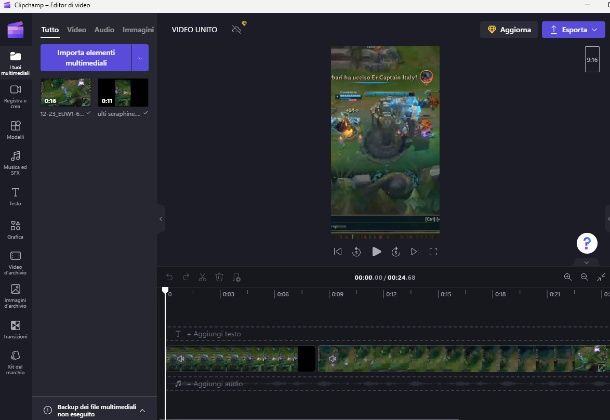This screenshot has width=610, height=420.
Task: Select the 0:16 media thumbnail
Action: (66, 93)
